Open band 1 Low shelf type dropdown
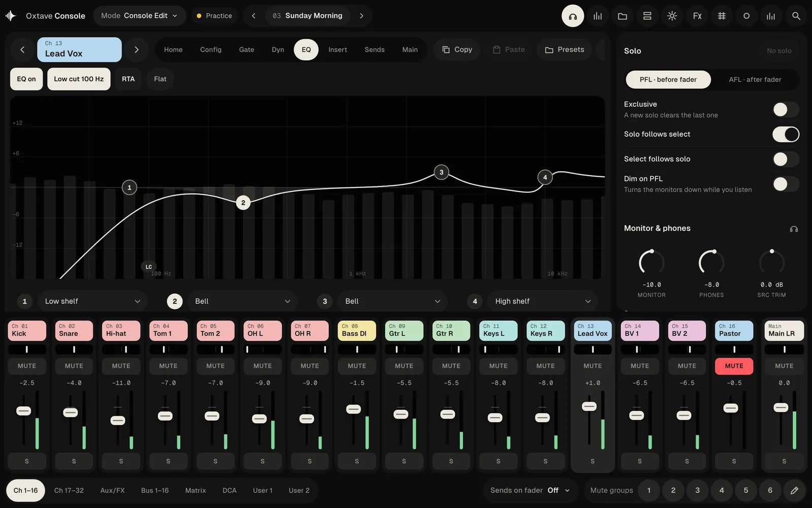The height and width of the screenshot is (508, 812). click(92, 301)
